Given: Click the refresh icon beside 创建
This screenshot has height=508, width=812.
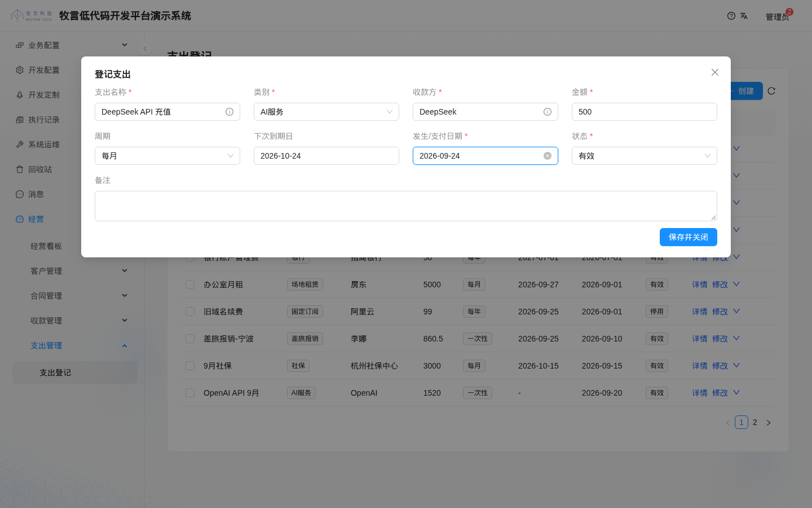Looking at the screenshot, I should [x=771, y=91].
